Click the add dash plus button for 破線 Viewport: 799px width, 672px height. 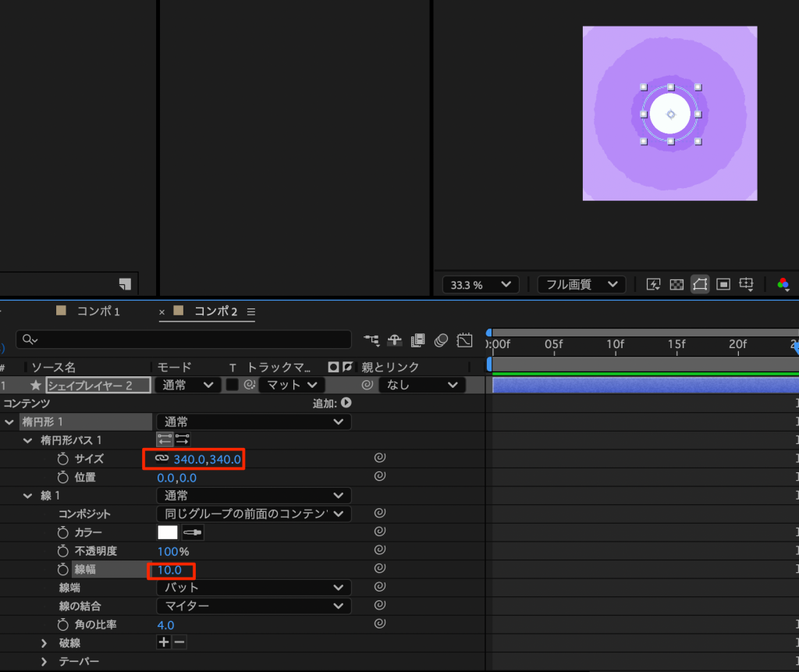164,643
